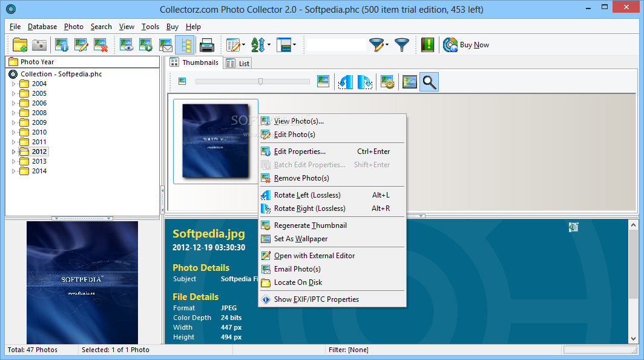
Task: Click the small thumbnail size icon
Action: click(182, 81)
